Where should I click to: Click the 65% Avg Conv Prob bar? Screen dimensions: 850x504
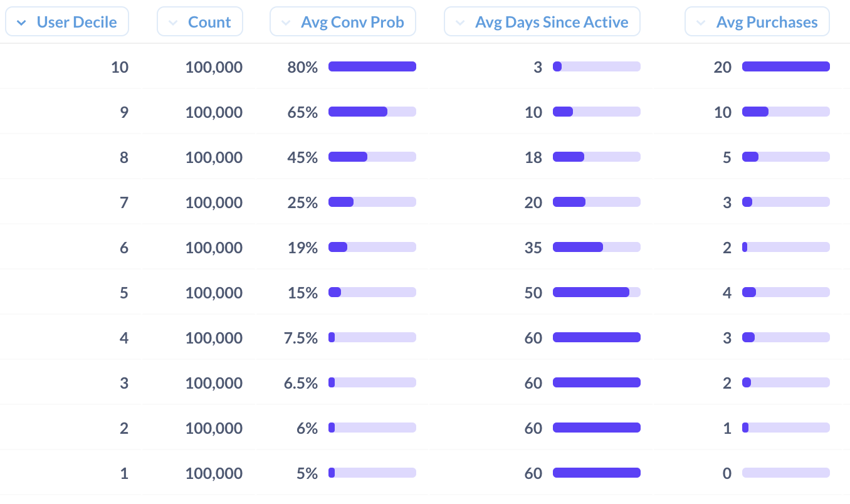coord(372,112)
